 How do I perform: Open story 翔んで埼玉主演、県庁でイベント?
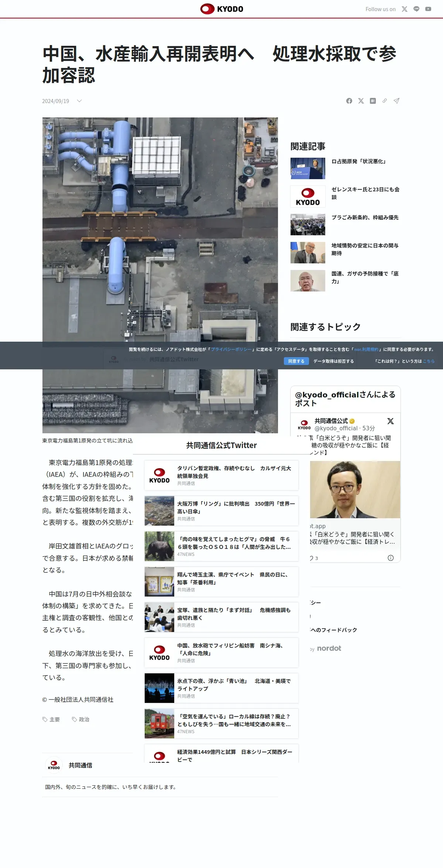point(221,582)
